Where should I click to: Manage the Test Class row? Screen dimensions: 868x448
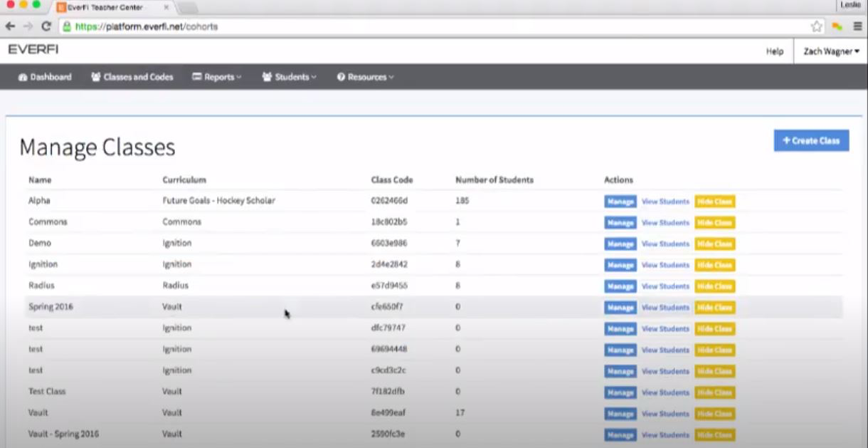tap(620, 392)
